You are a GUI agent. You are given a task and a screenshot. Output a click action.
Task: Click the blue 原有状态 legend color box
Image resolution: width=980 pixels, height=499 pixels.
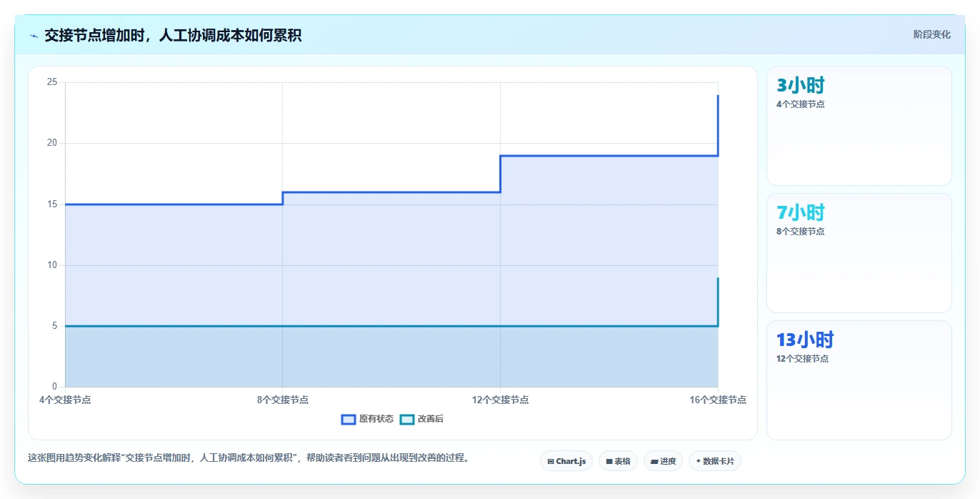pyautogui.click(x=349, y=419)
